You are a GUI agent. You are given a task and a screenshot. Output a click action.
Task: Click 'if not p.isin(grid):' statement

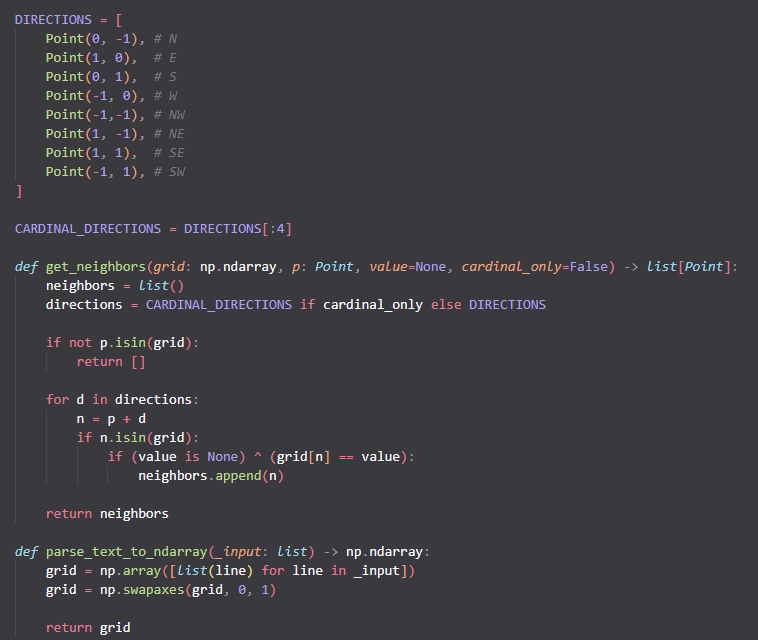(x=122, y=343)
